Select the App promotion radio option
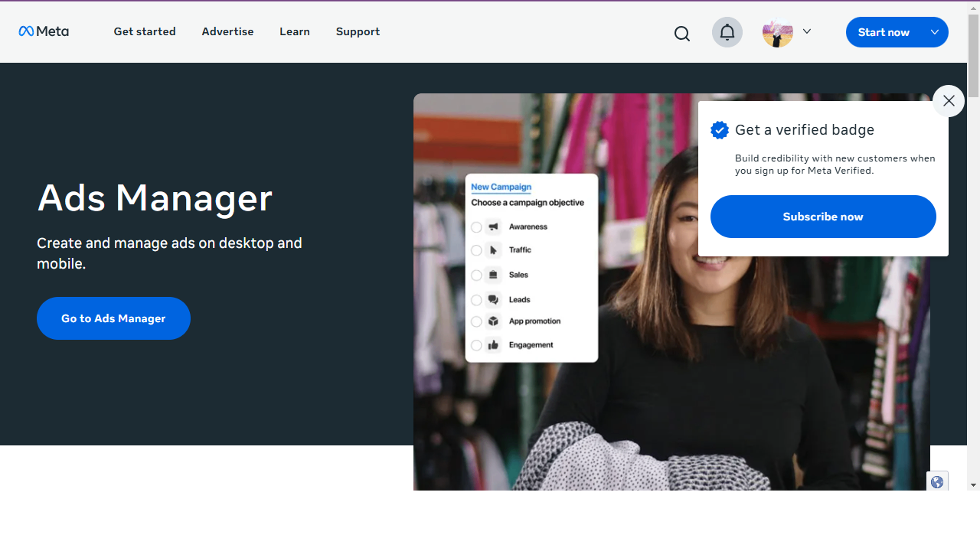Screen dimensions: 980x551 tap(476, 321)
